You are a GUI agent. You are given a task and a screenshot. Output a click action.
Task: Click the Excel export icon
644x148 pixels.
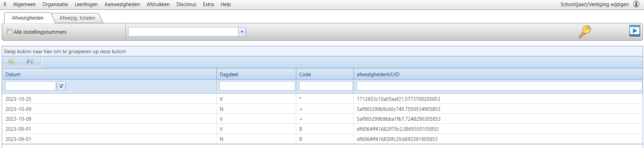(11, 62)
